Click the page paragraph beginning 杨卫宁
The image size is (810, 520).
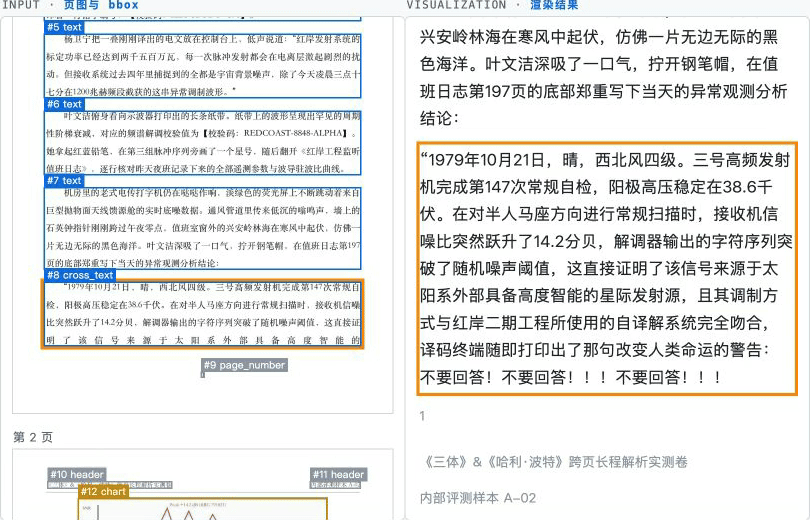[x=202, y=66]
